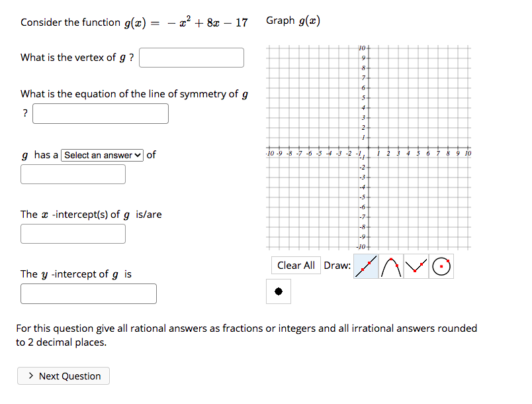Plot the vertex at (4, -1) on the grid
Image resolution: width=532 pixels, height=404 pixels.
pyautogui.click(x=409, y=157)
